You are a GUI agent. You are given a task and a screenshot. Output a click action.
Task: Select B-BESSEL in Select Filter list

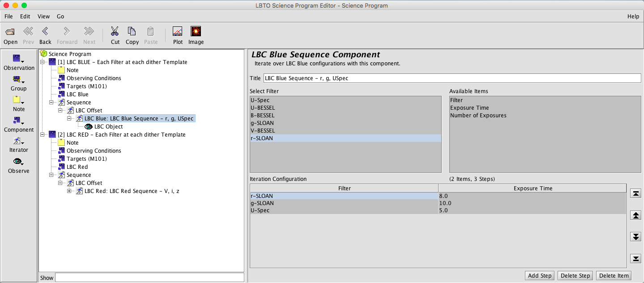345,116
